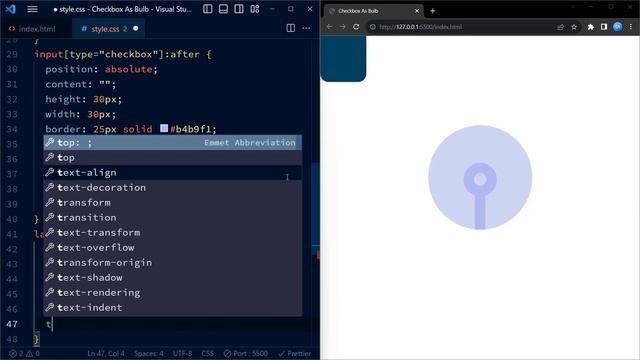
Task: Reload the browser page
Action: coord(356,27)
